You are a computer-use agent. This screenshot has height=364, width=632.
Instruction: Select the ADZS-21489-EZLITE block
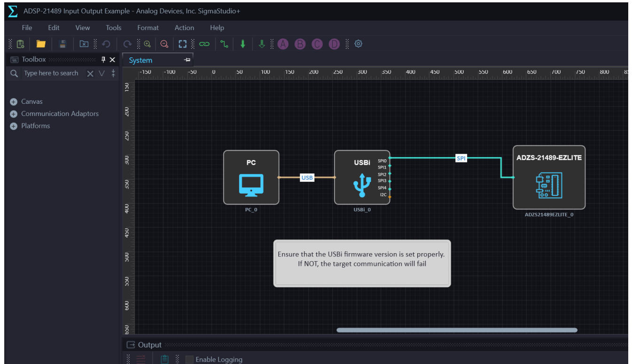tap(549, 177)
